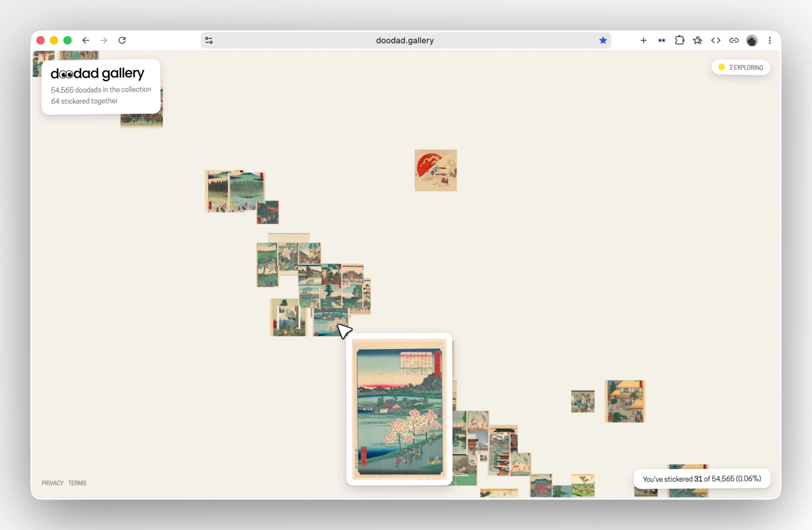Click the doodad gallery logo

coord(97,74)
